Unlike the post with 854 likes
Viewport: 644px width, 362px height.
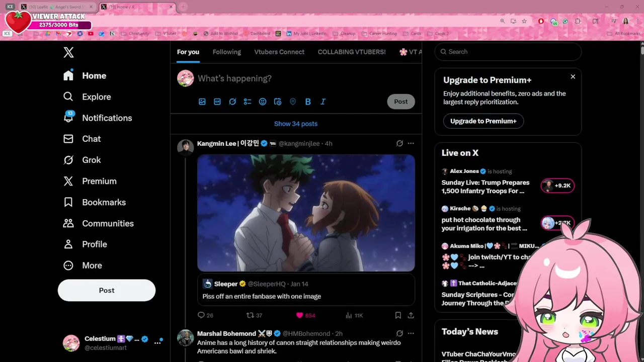pos(305,315)
